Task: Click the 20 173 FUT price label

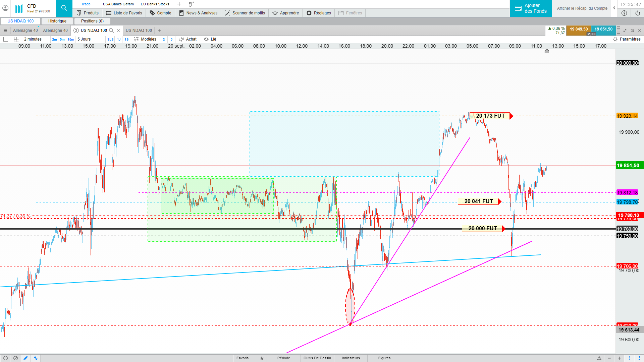Action: tap(490, 116)
